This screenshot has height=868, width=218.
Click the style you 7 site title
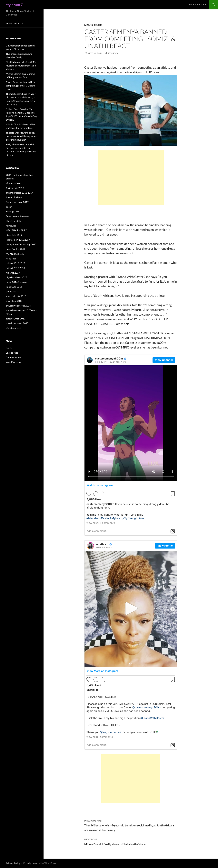14,5
